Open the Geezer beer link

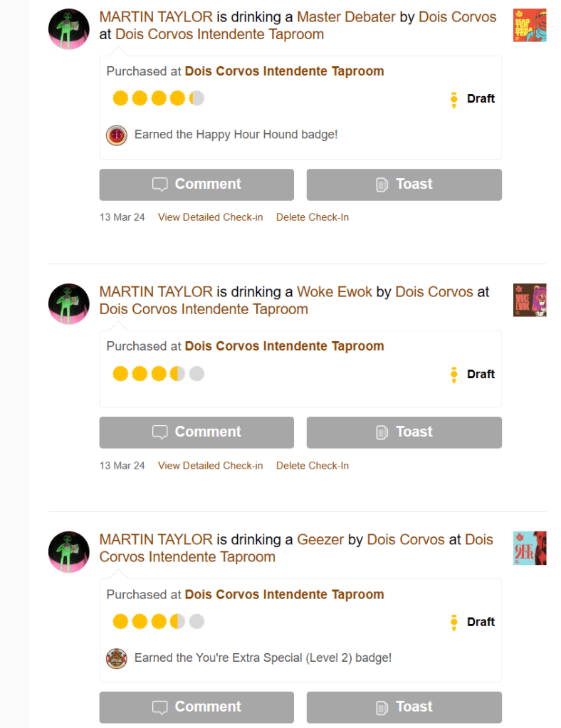coord(320,540)
